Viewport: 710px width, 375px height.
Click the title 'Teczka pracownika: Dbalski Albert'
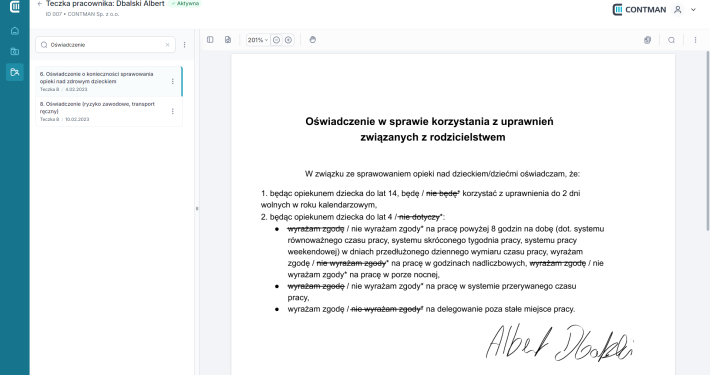(x=105, y=4)
